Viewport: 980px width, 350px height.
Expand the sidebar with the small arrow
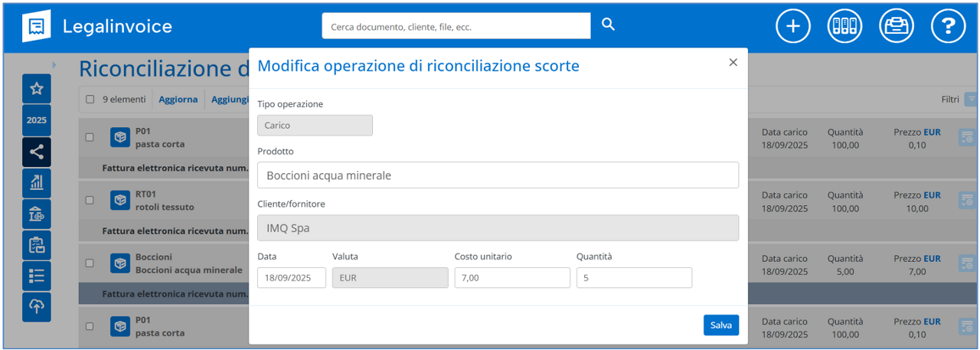click(54, 65)
